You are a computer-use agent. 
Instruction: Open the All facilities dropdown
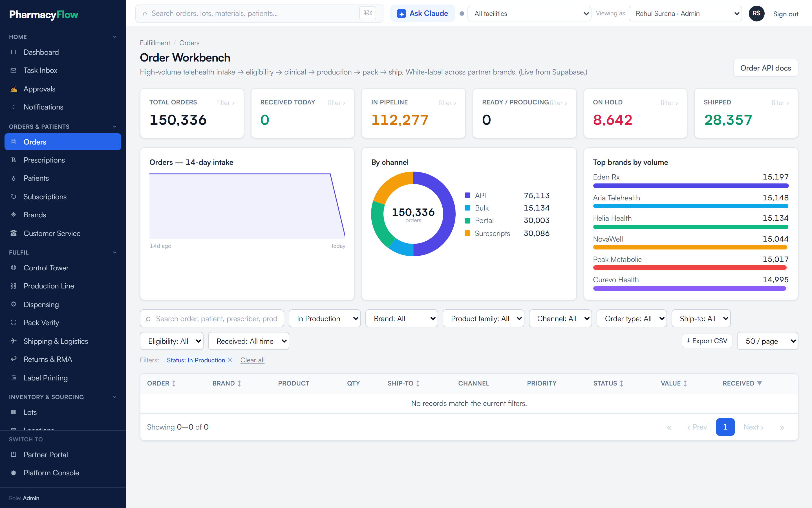click(529, 14)
